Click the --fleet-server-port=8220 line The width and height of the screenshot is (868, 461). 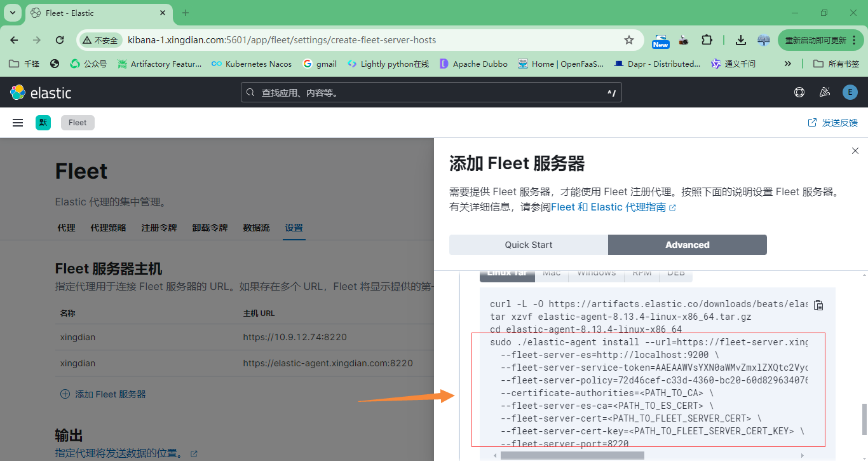coord(564,444)
